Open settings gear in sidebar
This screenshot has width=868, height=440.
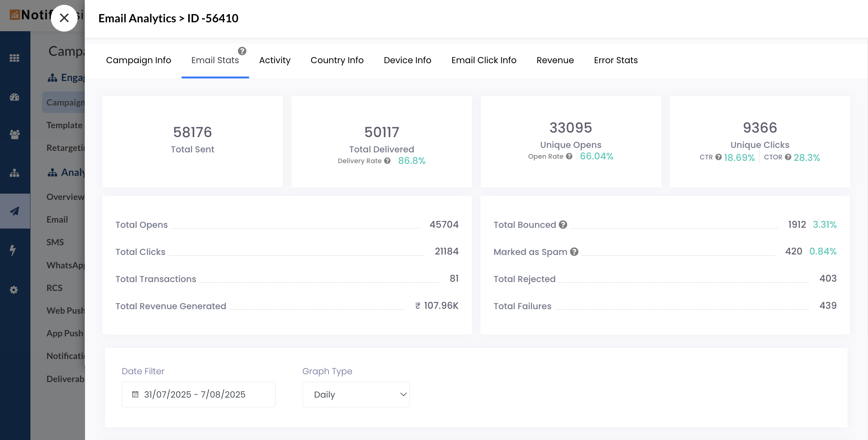pyautogui.click(x=14, y=290)
